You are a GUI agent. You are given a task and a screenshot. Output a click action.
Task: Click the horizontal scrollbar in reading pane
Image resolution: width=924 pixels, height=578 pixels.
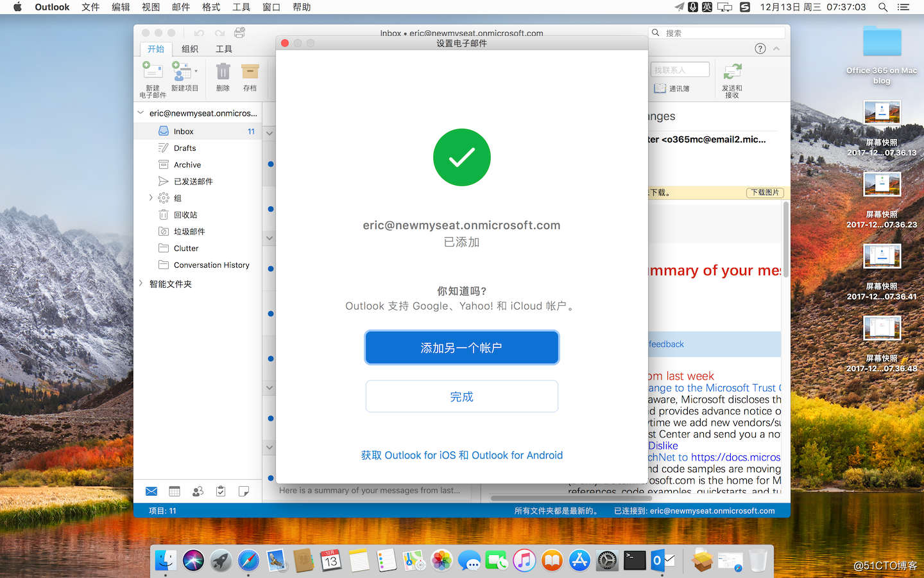pos(571,498)
